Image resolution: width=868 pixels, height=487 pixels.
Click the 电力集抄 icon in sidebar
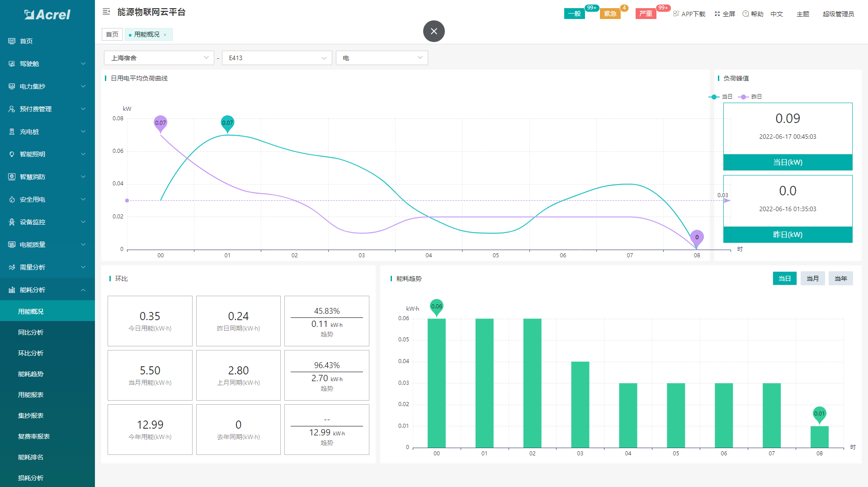pos(12,86)
